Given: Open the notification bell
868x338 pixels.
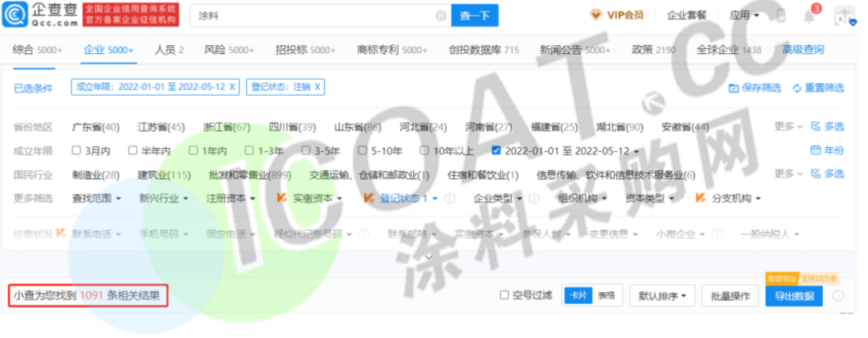Looking at the screenshot, I should [x=809, y=15].
